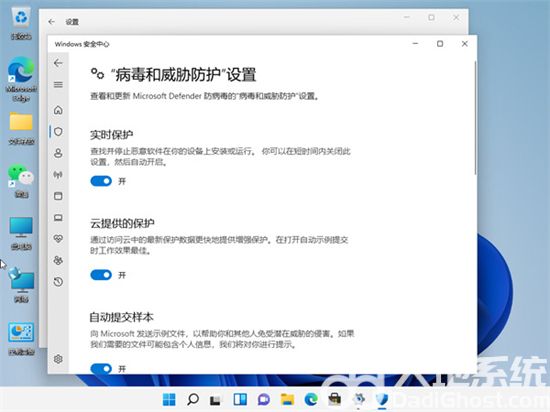Turn off 实时保护 toggle
550x412 pixels.
(x=101, y=181)
